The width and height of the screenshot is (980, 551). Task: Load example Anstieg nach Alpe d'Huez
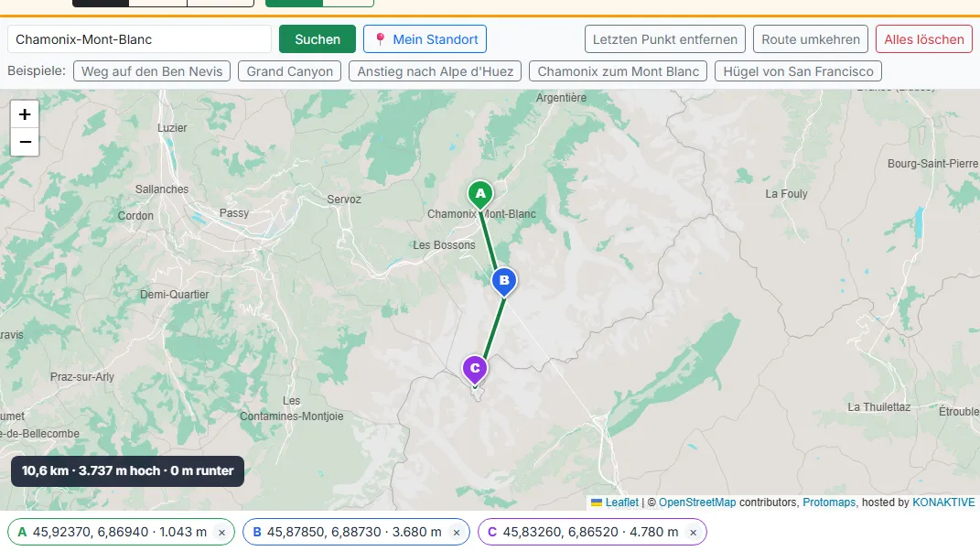[x=435, y=71]
